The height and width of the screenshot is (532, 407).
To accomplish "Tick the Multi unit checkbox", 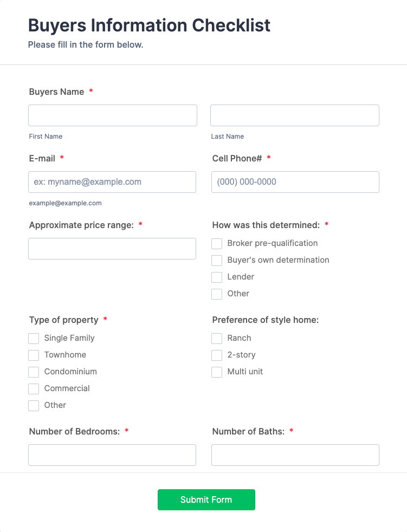I will click(x=217, y=372).
